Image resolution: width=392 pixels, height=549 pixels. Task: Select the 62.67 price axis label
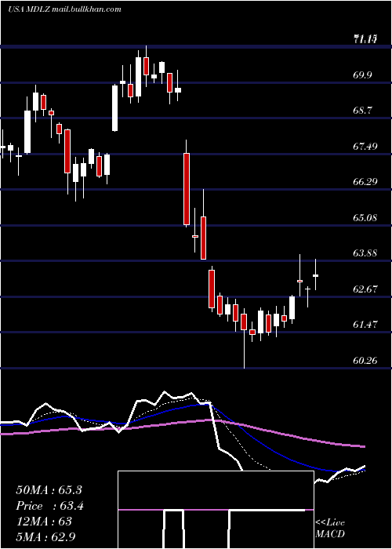(365, 289)
